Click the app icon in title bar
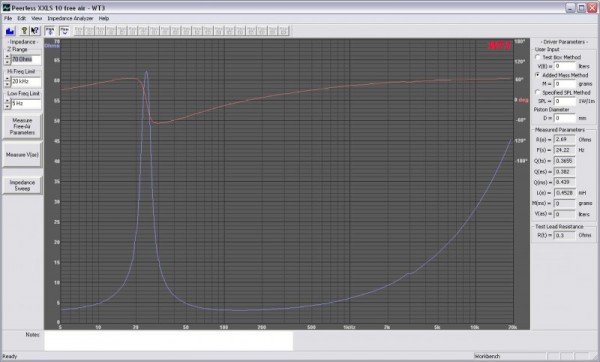 [x=6, y=8]
